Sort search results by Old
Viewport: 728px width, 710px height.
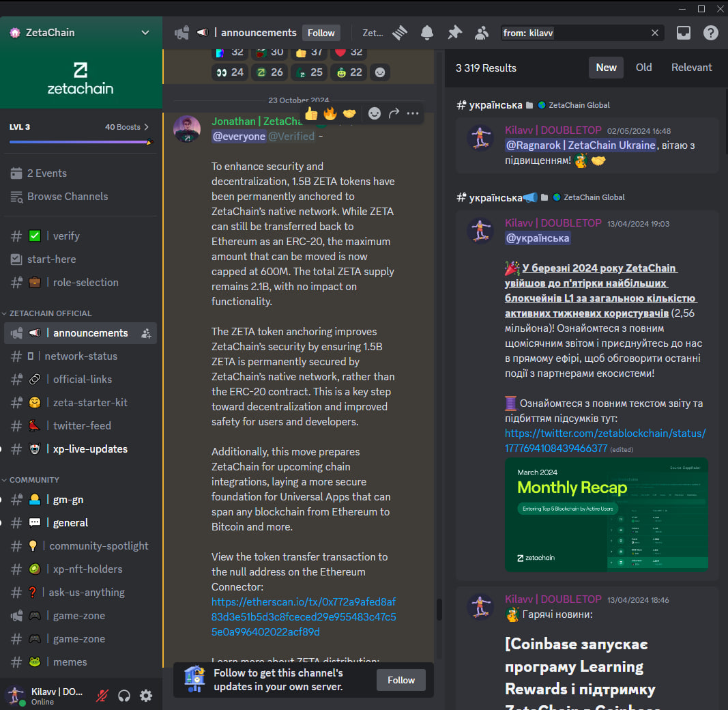[x=643, y=68]
